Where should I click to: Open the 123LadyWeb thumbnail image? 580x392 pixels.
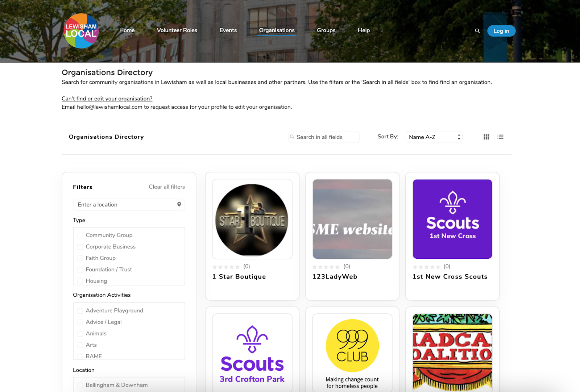tap(352, 219)
